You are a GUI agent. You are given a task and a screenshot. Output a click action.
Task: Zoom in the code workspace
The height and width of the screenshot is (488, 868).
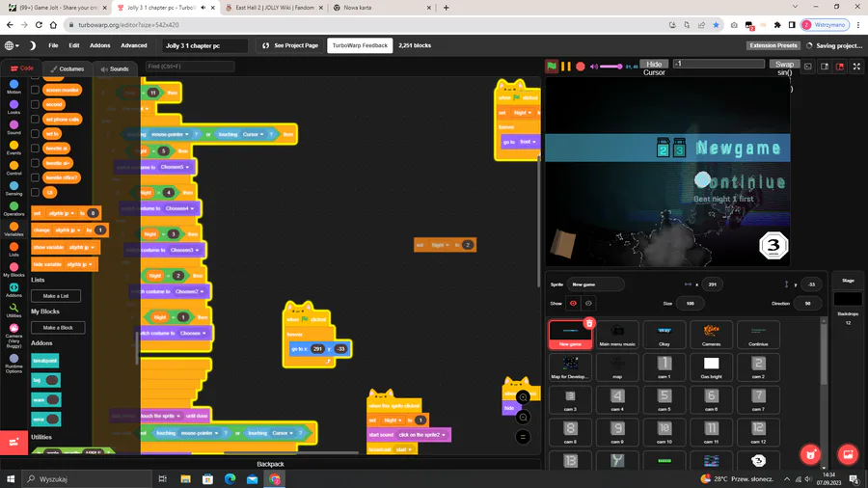click(523, 397)
